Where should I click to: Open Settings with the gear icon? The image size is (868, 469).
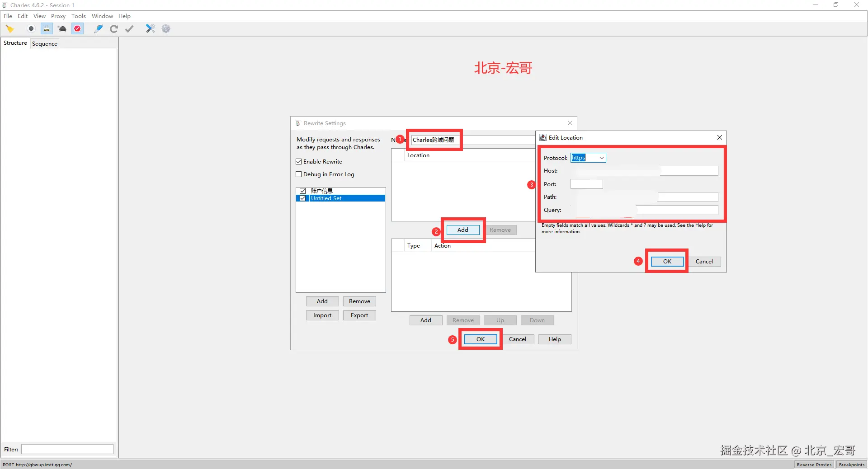point(166,29)
